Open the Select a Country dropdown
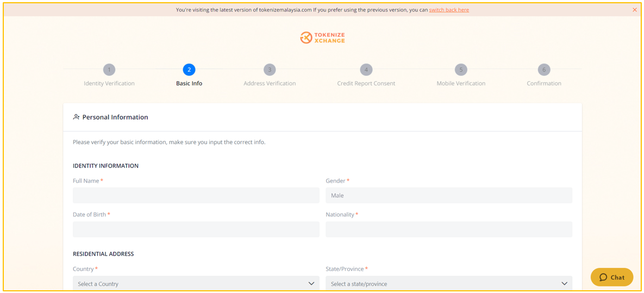This screenshot has width=644, height=293. [196, 284]
